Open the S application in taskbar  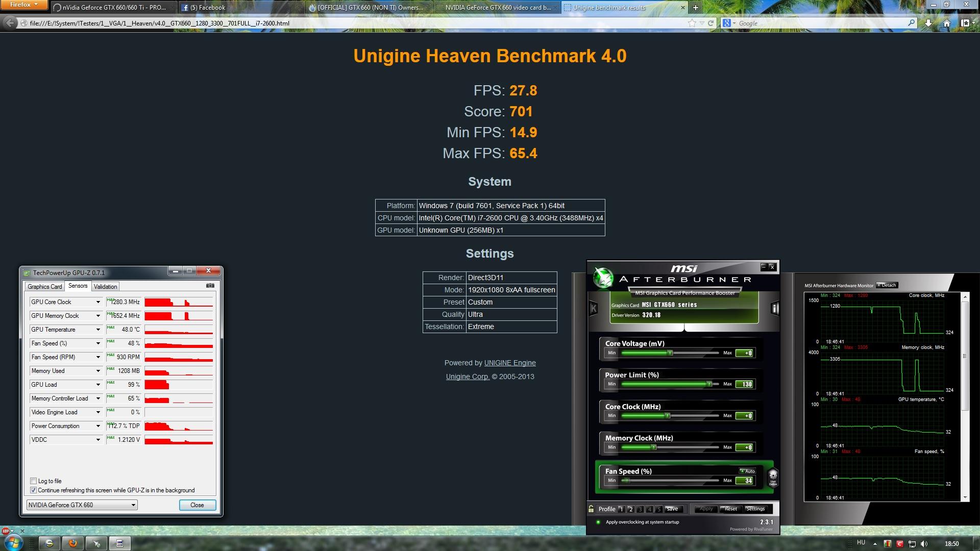(x=49, y=543)
